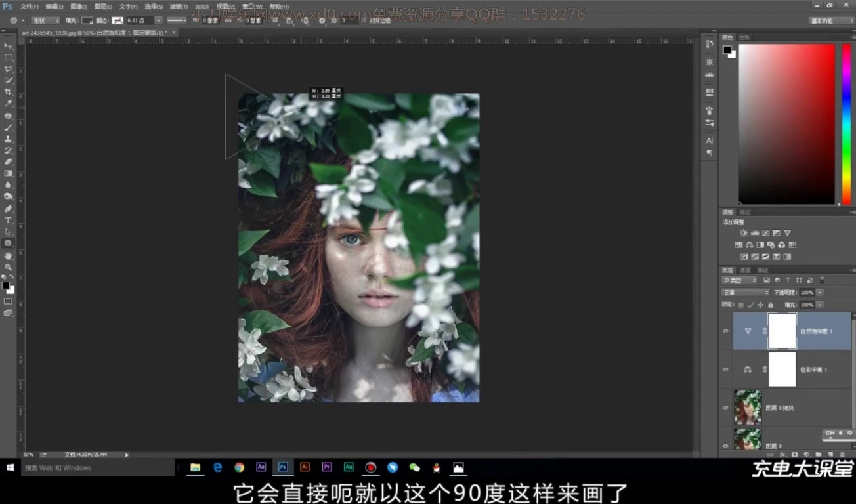Select the Brush tool

[x=9, y=127]
